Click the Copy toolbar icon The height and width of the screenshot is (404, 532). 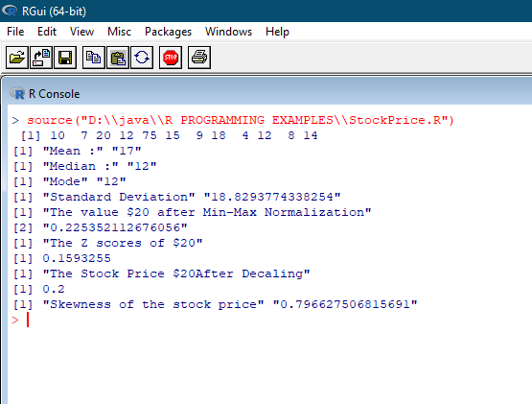(x=94, y=58)
